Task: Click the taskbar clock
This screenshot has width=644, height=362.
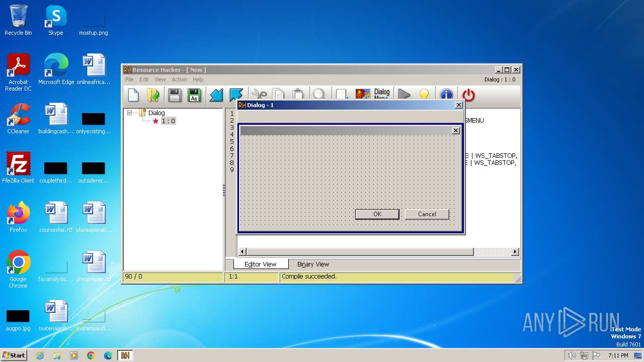Action: (618, 355)
